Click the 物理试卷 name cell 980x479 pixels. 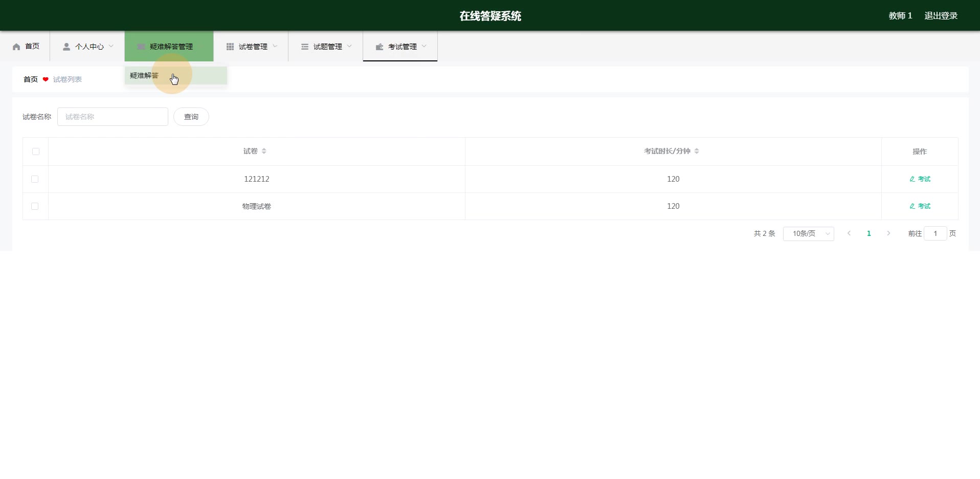[257, 206]
